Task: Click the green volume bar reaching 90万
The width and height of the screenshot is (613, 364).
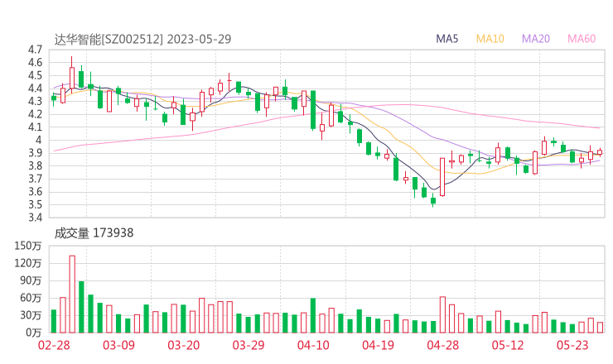Action: coord(81,307)
